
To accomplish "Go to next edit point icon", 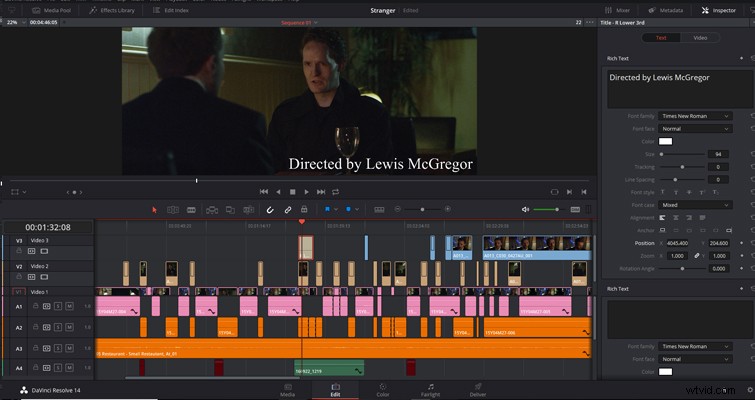I will click(x=569, y=192).
